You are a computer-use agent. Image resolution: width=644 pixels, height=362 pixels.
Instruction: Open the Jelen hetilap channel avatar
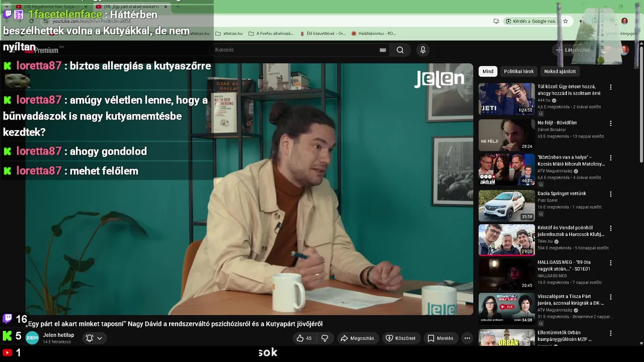32,338
